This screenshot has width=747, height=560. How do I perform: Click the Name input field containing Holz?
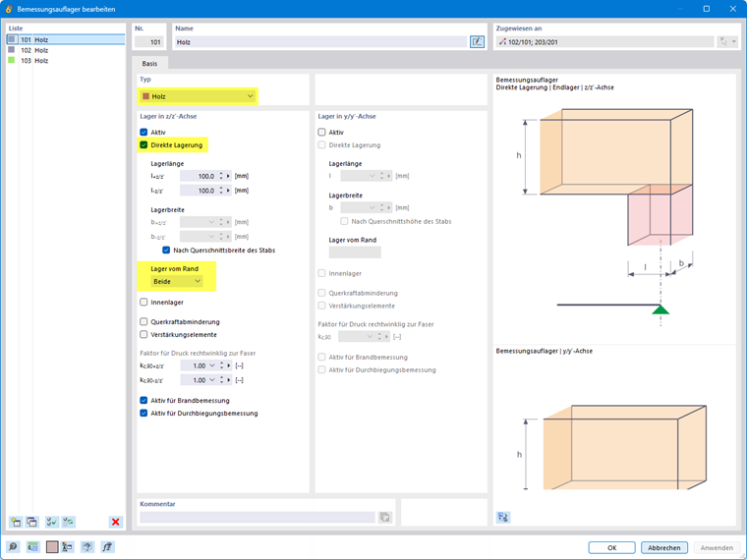click(321, 42)
